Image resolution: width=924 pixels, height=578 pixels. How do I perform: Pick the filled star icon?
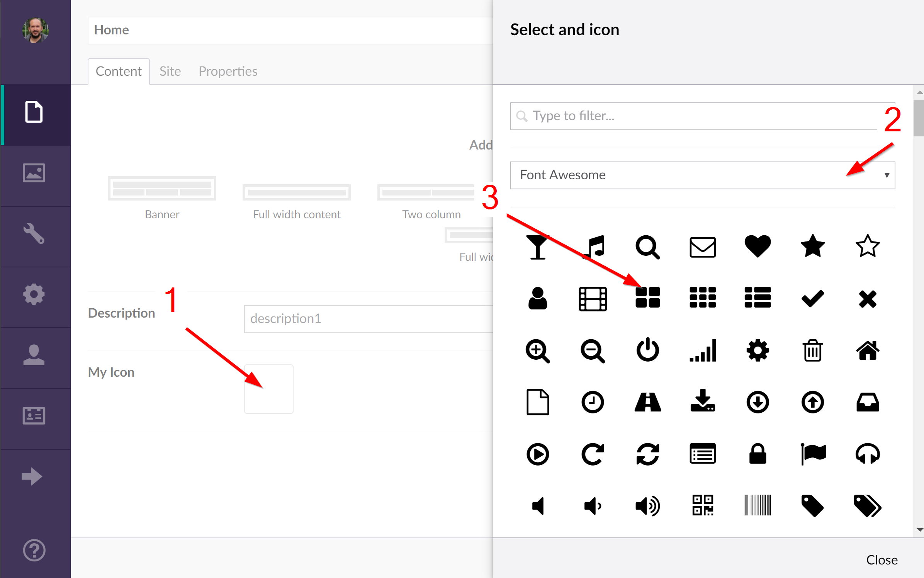click(813, 246)
